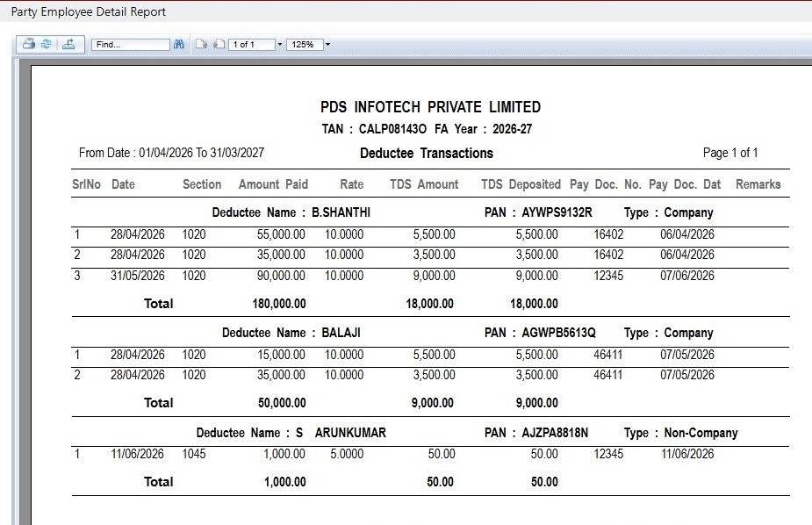Click the Print report icon

point(28,45)
